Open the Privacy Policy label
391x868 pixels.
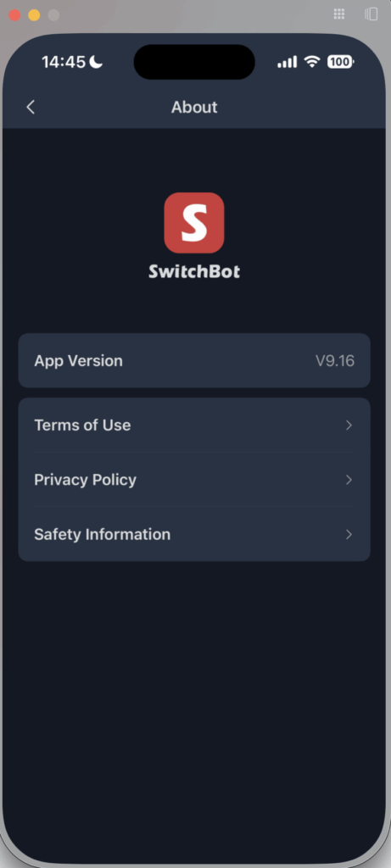(x=86, y=480)
